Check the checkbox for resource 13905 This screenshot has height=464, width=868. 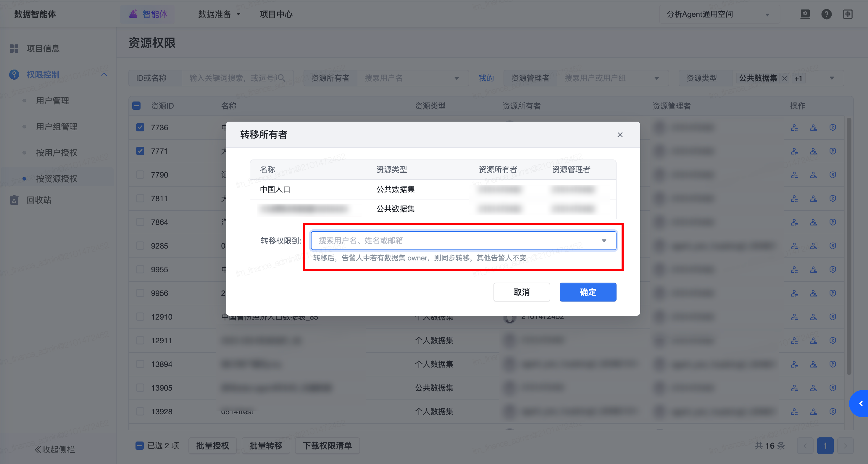(x=140, y=388)
